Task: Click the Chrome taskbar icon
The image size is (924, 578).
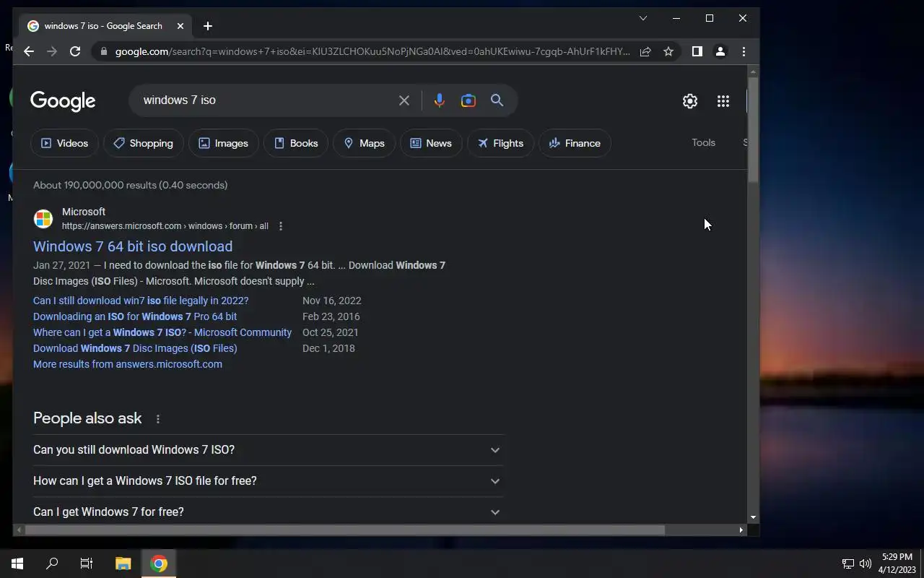Action: tap(159, 564)
